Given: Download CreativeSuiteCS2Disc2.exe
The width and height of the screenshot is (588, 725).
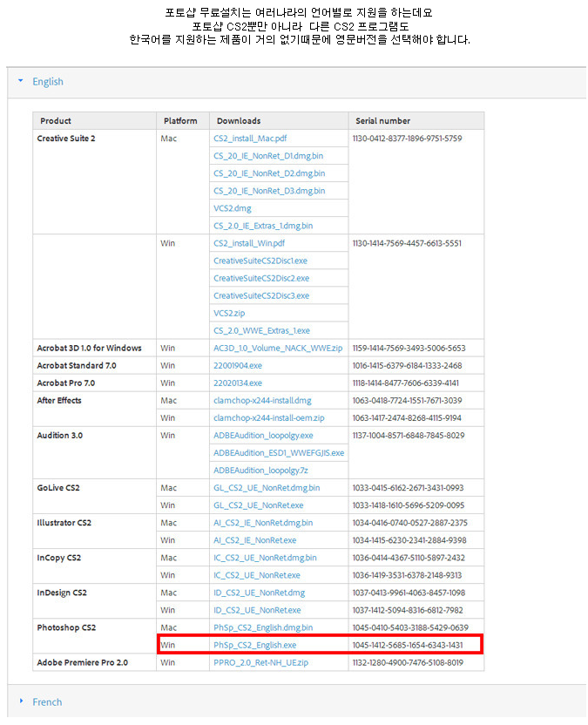Looking at the screenshot, I should [x=261, y=278].
